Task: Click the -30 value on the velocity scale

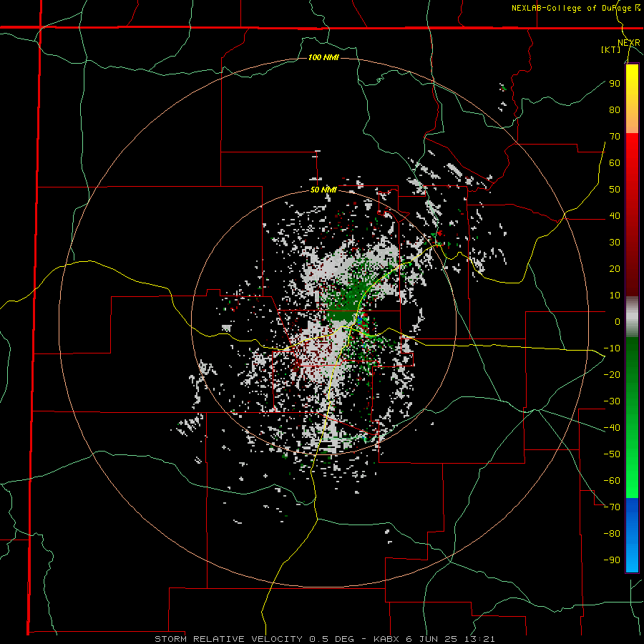Action: pos(612,401)
